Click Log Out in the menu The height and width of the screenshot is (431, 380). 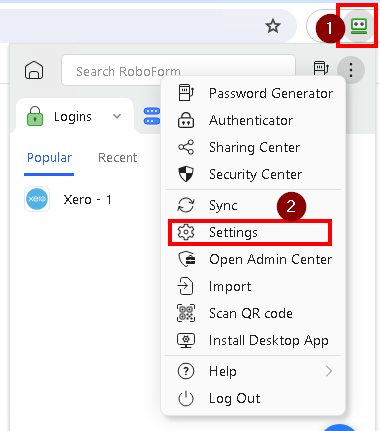253,398
